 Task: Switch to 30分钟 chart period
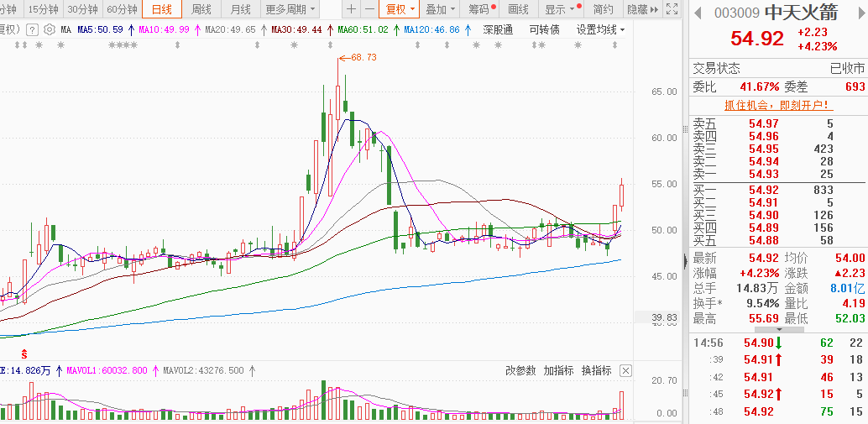coord(83,9)
